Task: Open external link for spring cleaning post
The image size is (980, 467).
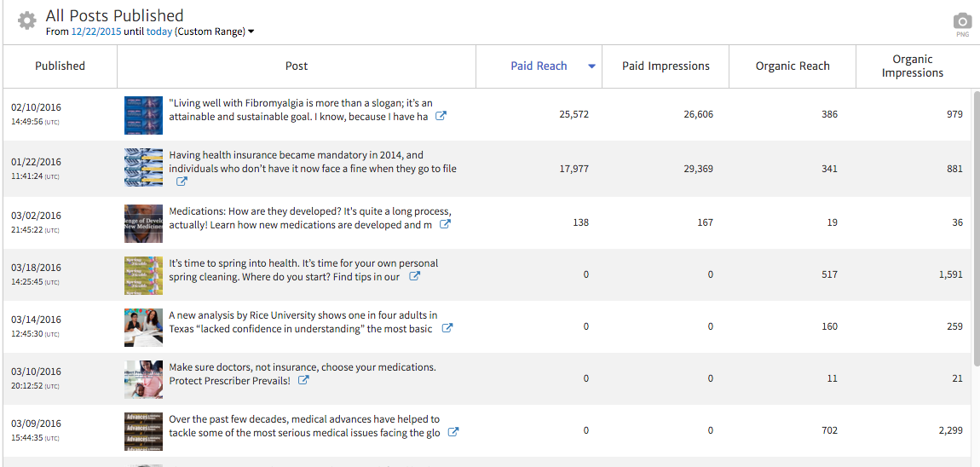Action: click(414, 277)
